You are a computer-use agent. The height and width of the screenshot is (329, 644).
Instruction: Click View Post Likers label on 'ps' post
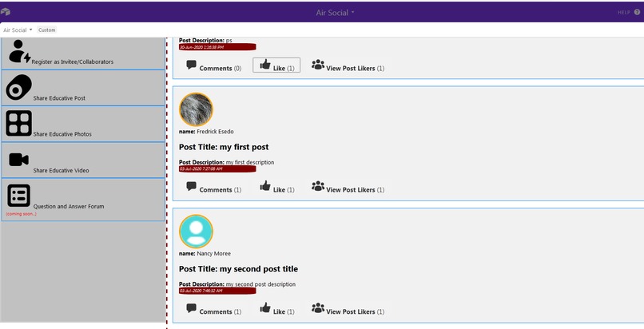[356, 69]
